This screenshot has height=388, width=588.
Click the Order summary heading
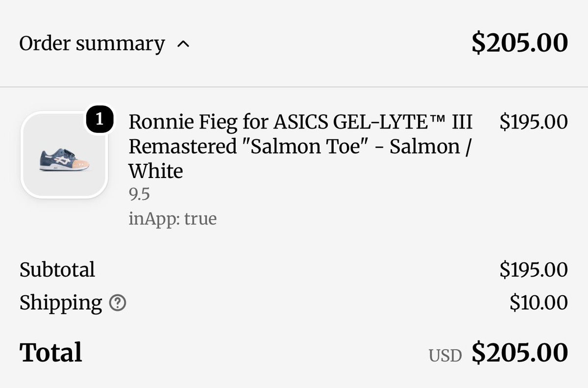tap(92, 44)
